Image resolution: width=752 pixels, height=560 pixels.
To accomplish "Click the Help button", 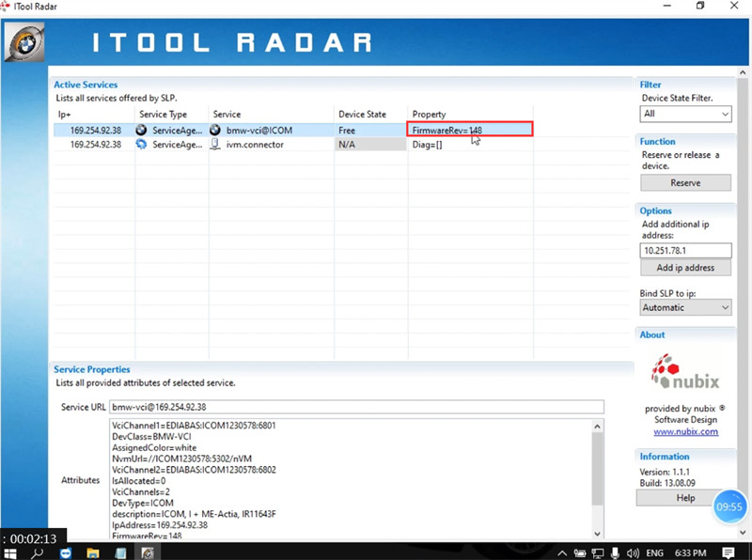I will click(x=685, y=498).
